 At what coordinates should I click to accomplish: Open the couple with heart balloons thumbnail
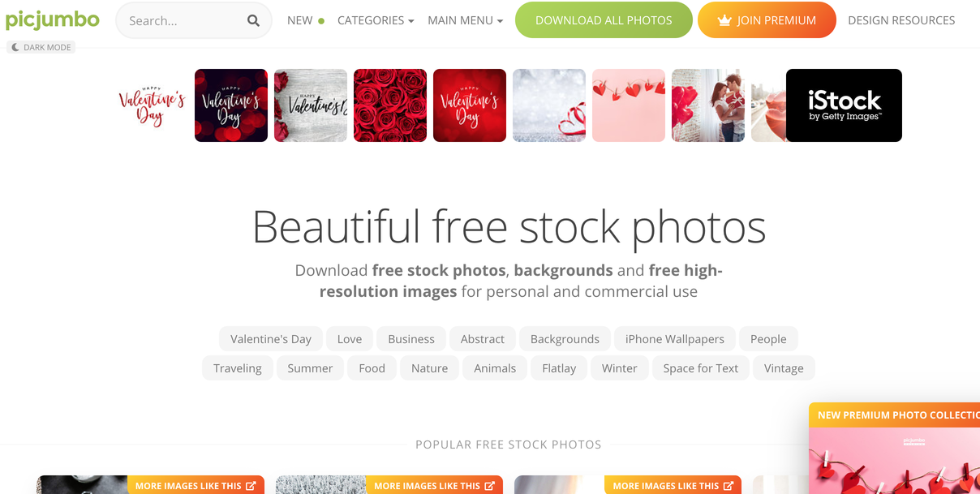(708, 105)
